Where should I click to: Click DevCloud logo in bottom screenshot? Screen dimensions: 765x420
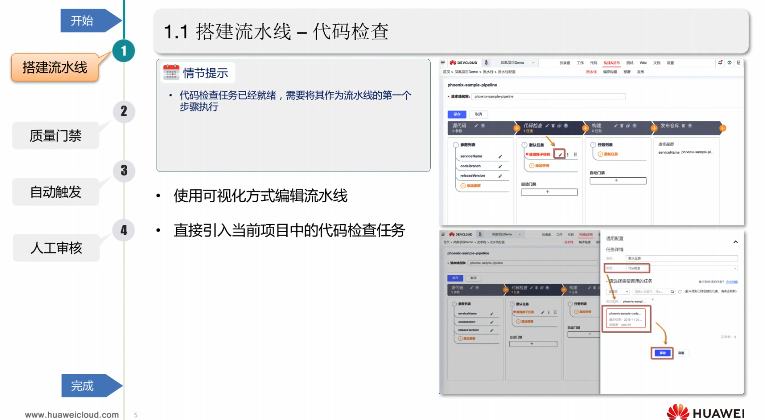(461, 234)
